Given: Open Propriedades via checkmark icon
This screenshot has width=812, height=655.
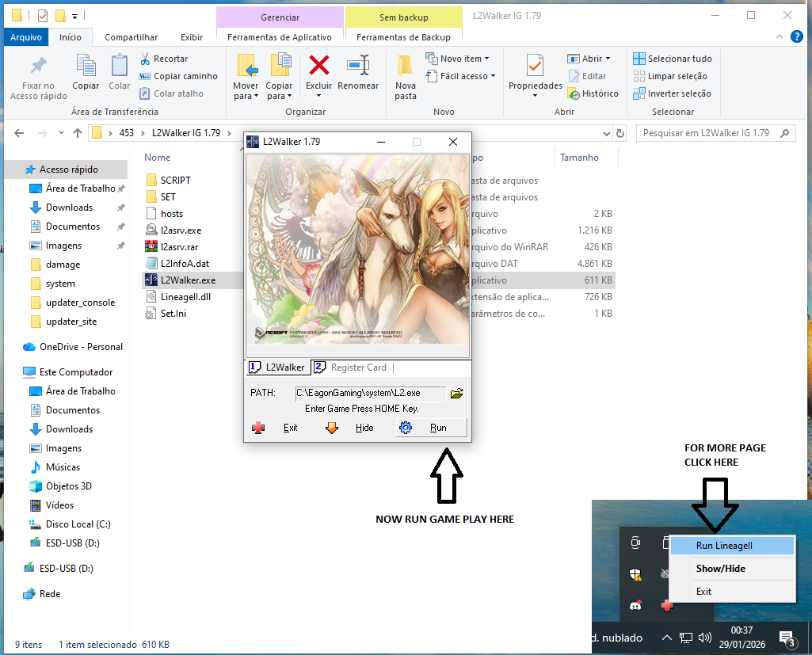Looking at the screenshot, I should click(535, 66).
